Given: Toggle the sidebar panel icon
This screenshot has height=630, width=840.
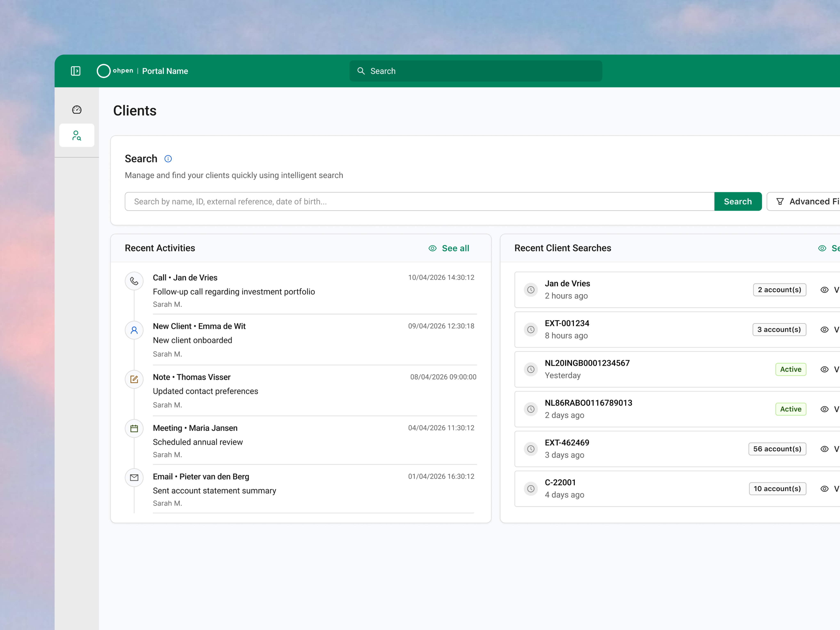Looking at the screenshot, I should (75, 71).
